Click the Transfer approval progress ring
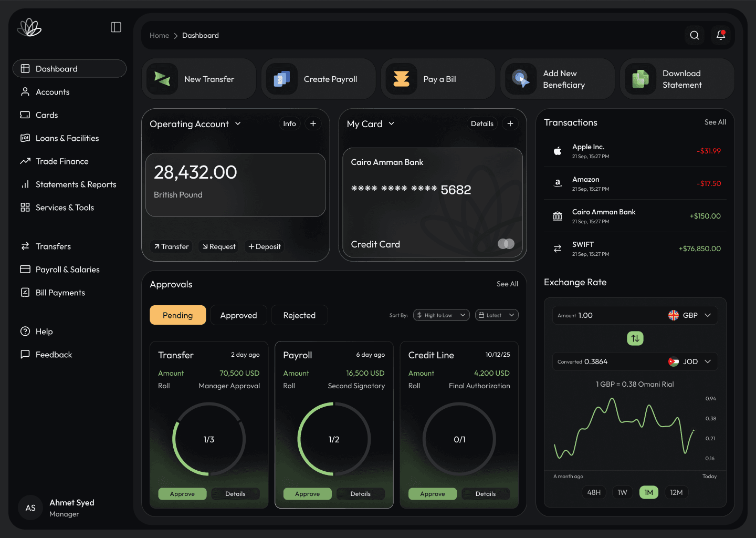 point(208,439)
